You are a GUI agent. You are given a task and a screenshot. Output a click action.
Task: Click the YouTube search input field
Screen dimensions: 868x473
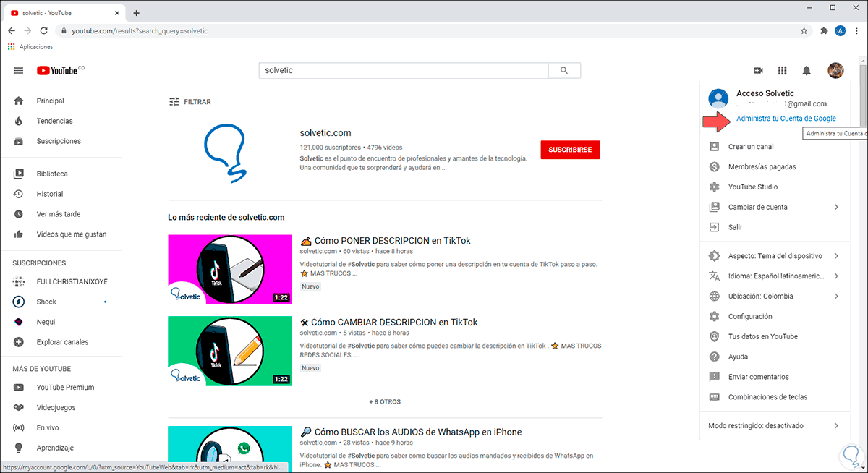(x=404, y=70)
